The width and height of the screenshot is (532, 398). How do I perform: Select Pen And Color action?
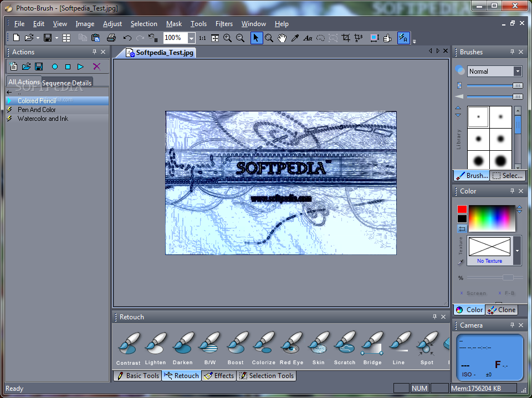coord(57,110)
